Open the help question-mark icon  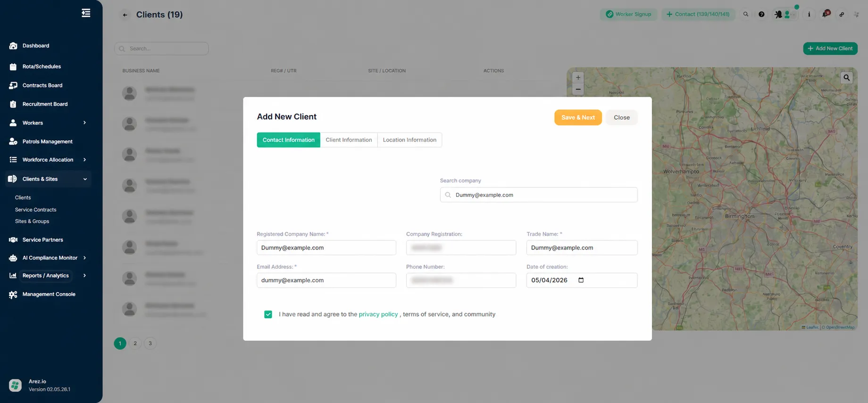pyautogui.click(x=761, y=14)
